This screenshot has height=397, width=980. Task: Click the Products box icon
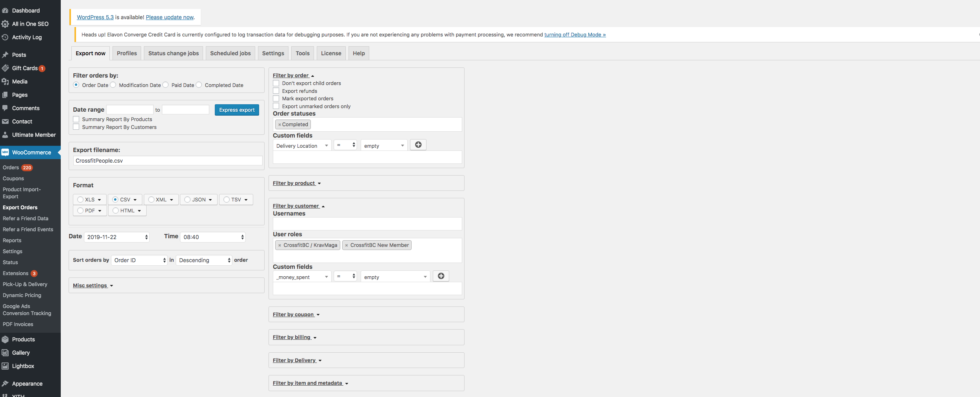point(5,339)
